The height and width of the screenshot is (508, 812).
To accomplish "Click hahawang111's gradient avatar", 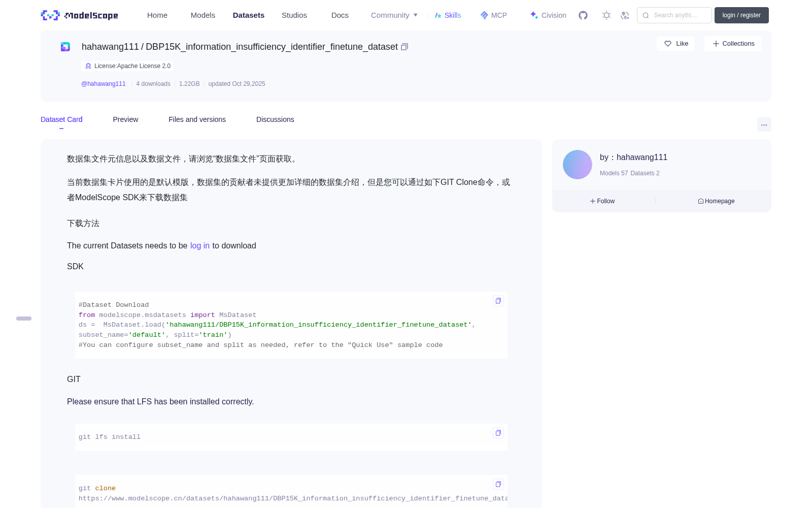I will tap(578, 165).
